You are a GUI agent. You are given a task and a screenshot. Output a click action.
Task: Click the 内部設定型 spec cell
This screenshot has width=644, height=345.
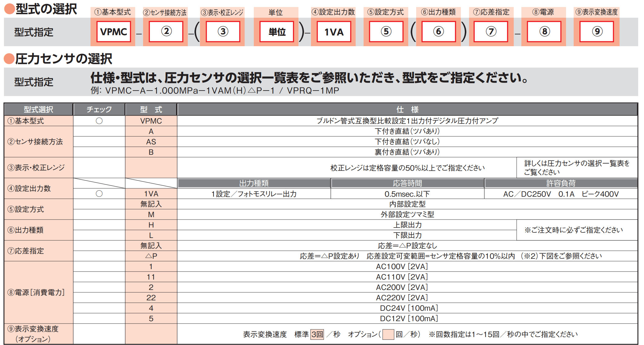[407, 204]
